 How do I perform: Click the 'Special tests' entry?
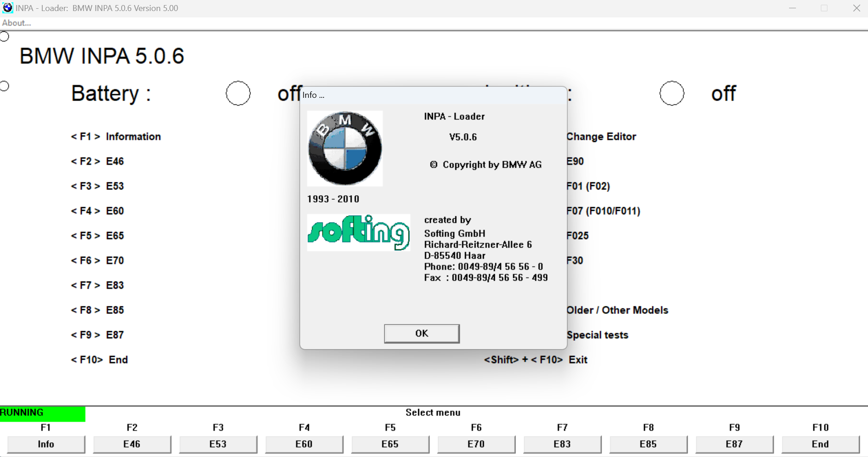tap(598, 335)
